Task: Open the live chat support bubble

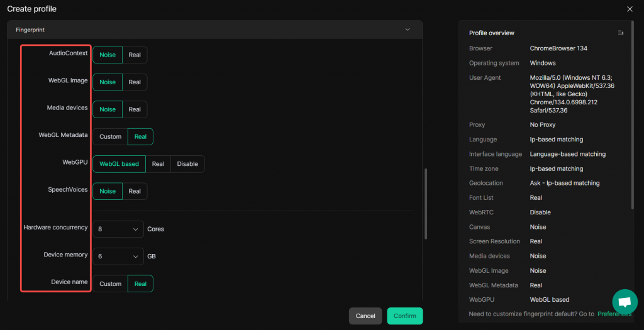Action: click(625, 302)
